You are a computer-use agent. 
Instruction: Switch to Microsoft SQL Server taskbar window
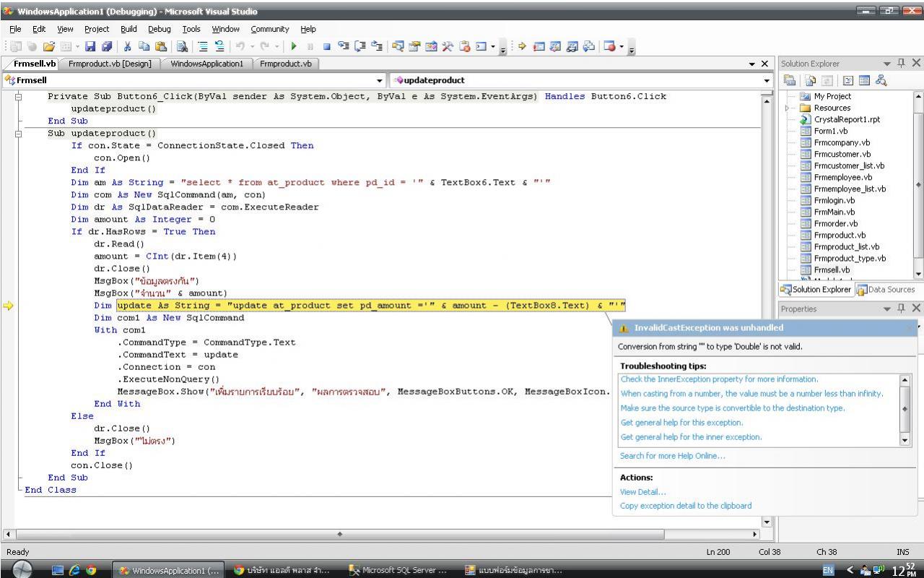tap(397, 569)
